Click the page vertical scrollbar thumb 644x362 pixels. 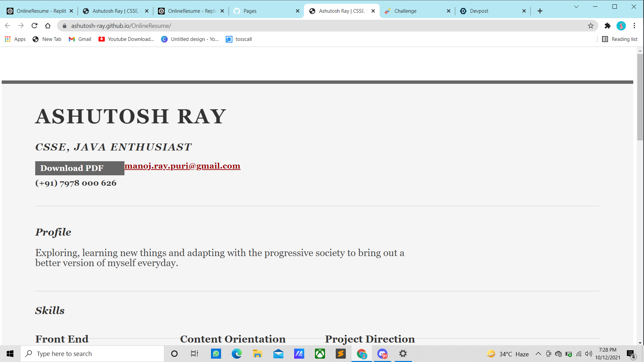[640, 97]
